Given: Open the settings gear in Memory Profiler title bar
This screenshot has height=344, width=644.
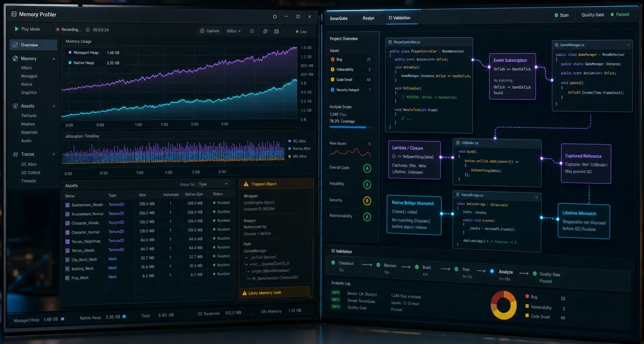Looking at the screenshot, I should pos(275,17).
